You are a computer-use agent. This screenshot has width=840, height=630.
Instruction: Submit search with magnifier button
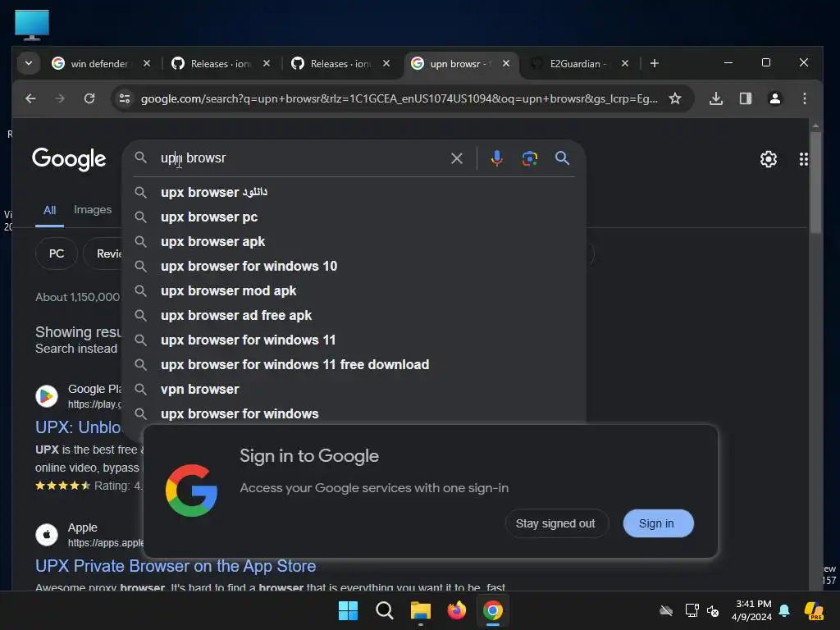click(562, 158)
